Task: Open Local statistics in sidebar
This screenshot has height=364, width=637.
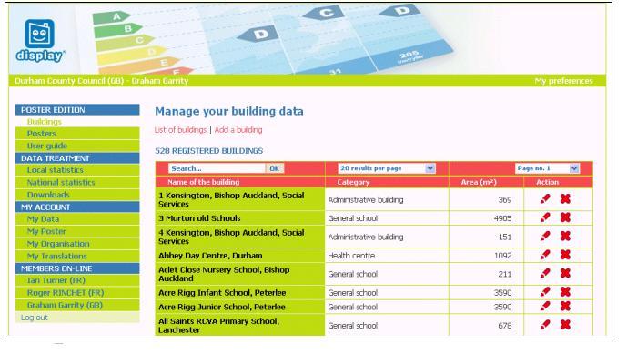Action: (55, 170)
